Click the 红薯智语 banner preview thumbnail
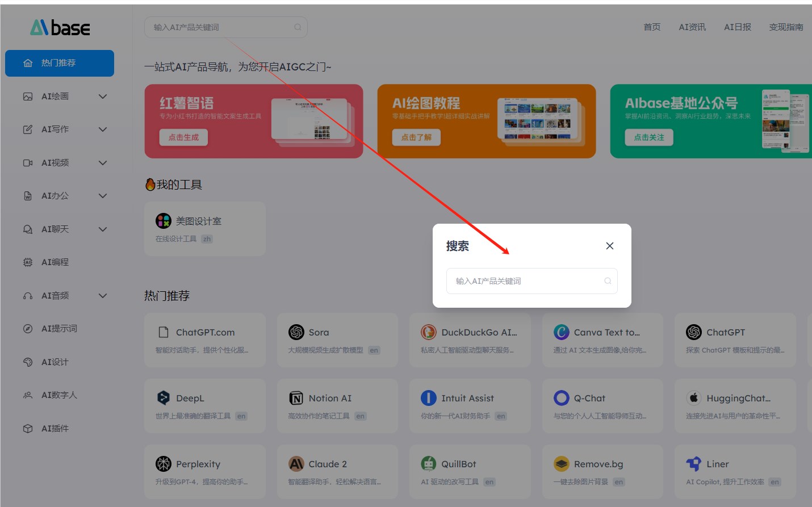 pyautogui.click(x=312, y=121)
